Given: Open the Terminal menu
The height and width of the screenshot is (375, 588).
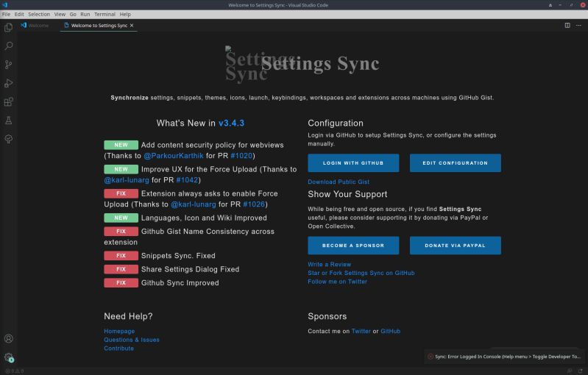Looking at the screenshot, I should coord(105,14).
